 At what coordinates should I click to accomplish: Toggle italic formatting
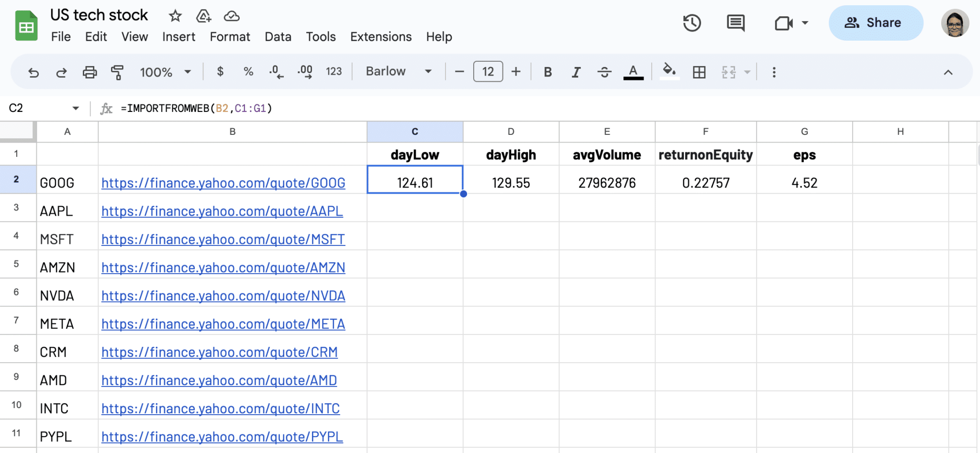click(576, 72)
